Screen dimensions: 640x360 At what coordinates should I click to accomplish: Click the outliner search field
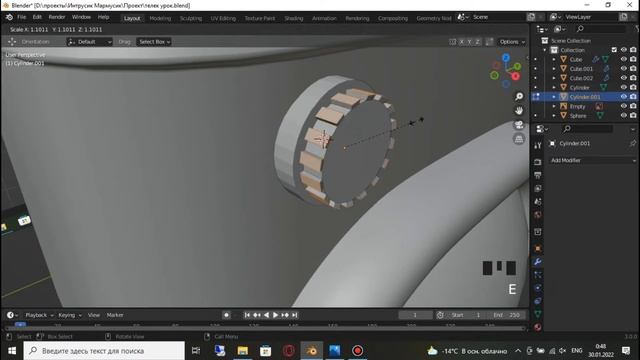tap(599, 29)
